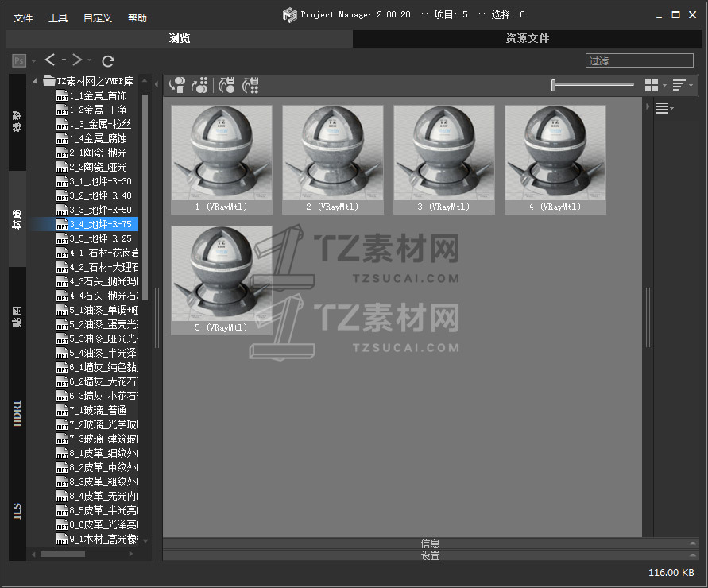The width and height of the screenshot is (708, 588).
Task: Go back with the left arrow icon
Action: (x=50, y=60)
